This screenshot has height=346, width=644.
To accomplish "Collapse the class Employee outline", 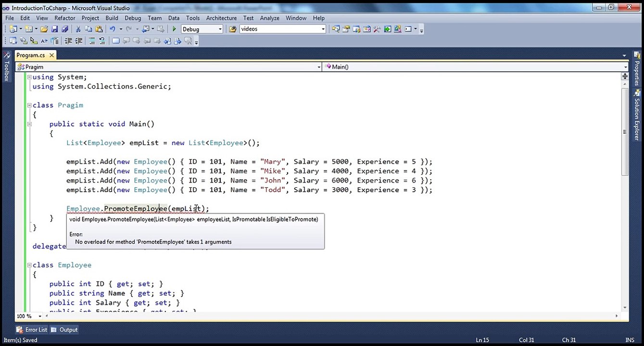I will coord(29,265).
